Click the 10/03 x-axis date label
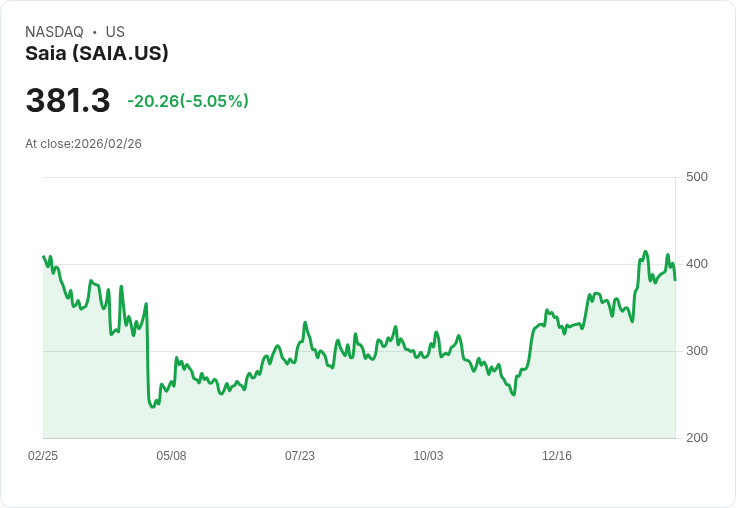The width and height of the screenshot is (736, 508). click(428, 456)
